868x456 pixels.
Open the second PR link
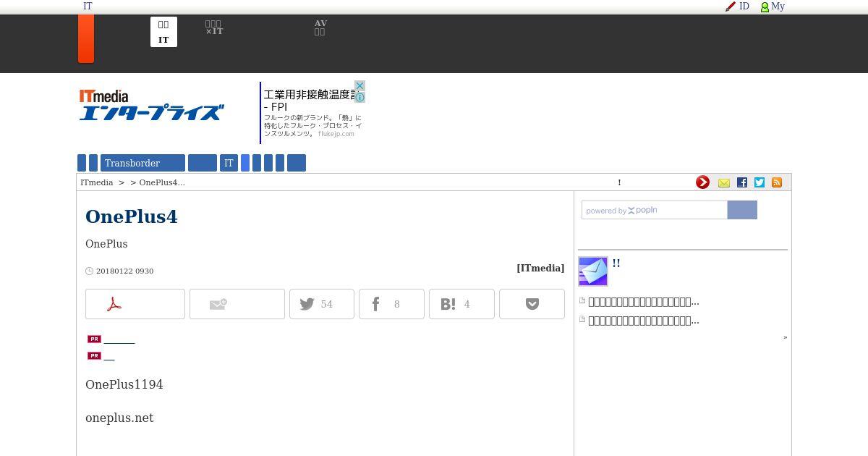click(109, 355)
